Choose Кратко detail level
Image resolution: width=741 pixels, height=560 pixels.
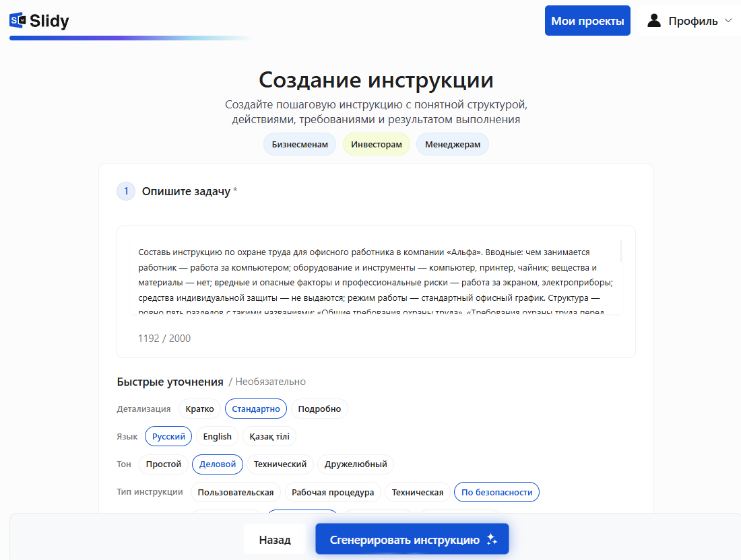[x=199, y=409]
